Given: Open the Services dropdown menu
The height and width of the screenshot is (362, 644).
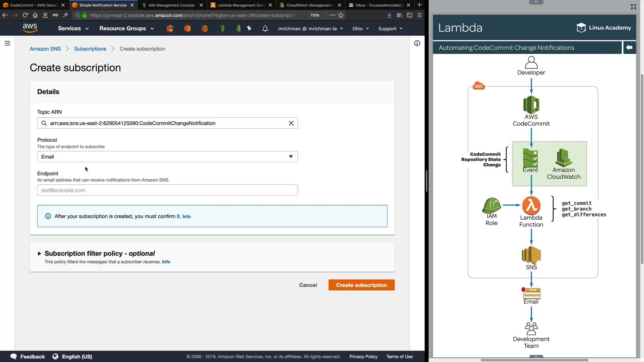Looking at the screenshot, I should (x=73, y=28).
